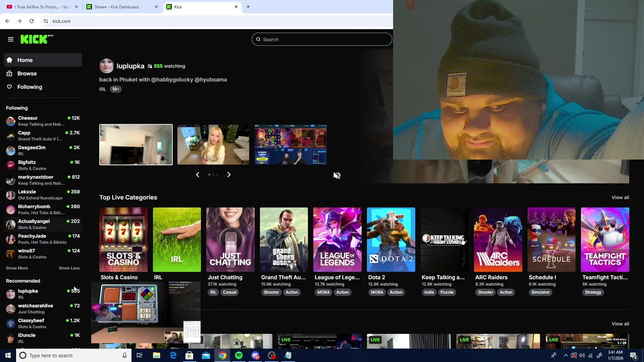Viewport: 644px width, 362px height.
Task: Select the slots game featured thumbnail
Action: (x=290, y=145)
